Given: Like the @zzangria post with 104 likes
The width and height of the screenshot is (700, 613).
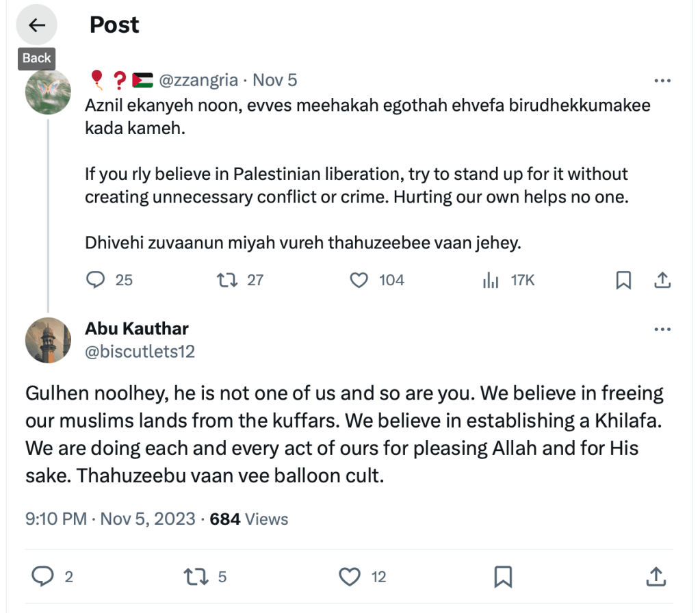Looking at the screenshot, I should pyautogui.click(x=359, y=280).
